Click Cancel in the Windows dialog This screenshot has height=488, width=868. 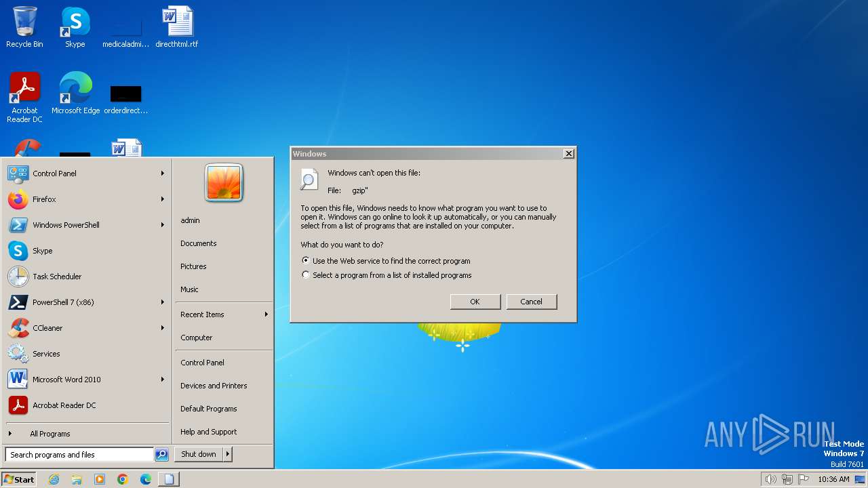[532, 302]
